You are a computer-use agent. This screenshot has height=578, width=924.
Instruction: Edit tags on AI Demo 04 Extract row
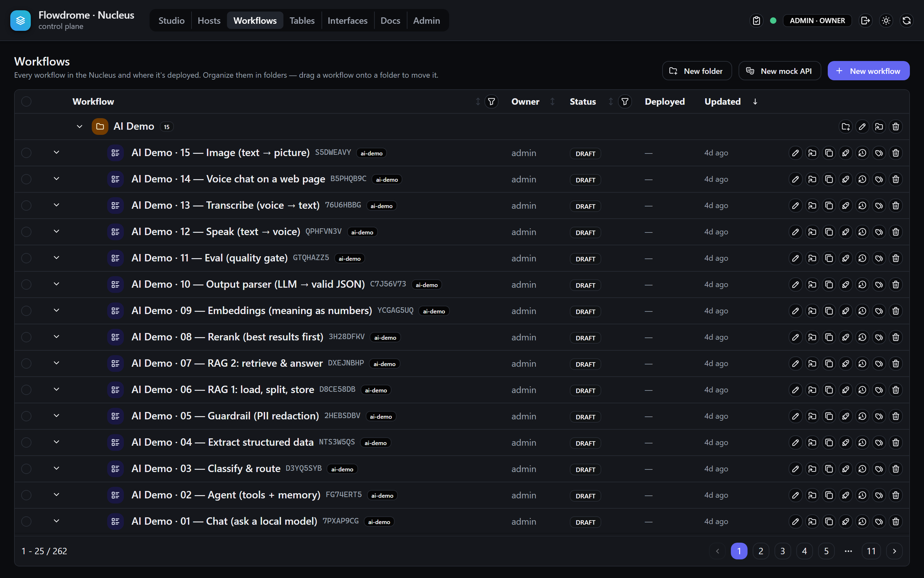879,443
